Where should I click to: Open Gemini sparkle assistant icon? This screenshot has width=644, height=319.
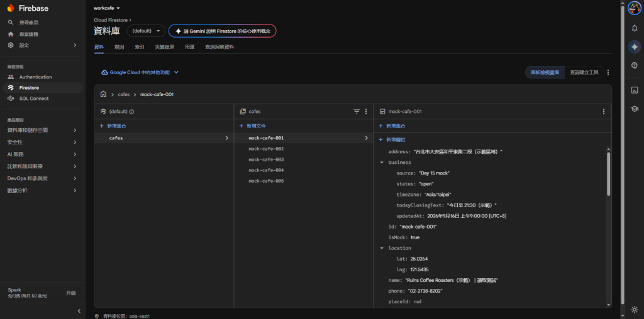(x=634, y=46)
